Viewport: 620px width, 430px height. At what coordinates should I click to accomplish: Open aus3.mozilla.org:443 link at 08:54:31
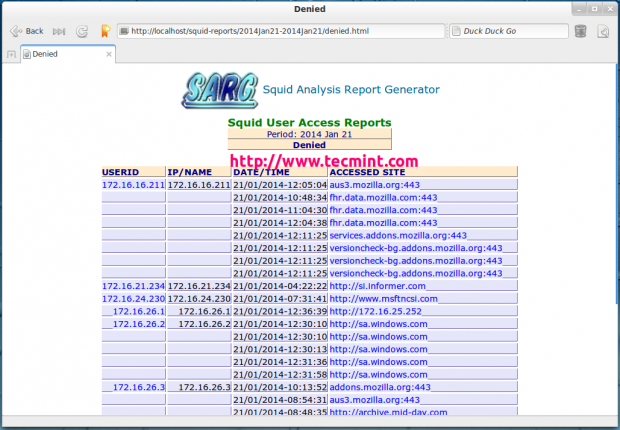pos(374,400)
